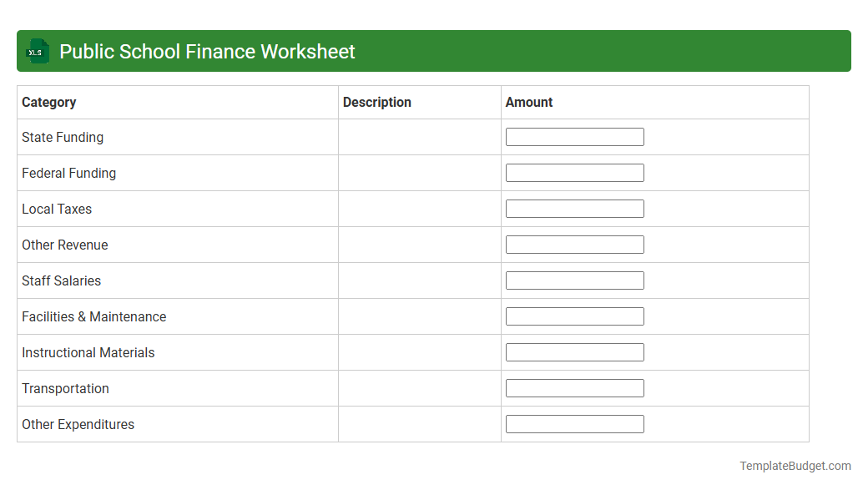Click the Public School Finance Worksheet title
The width and height of the screenshot is (868, 490).
click(x=207, y=51)
